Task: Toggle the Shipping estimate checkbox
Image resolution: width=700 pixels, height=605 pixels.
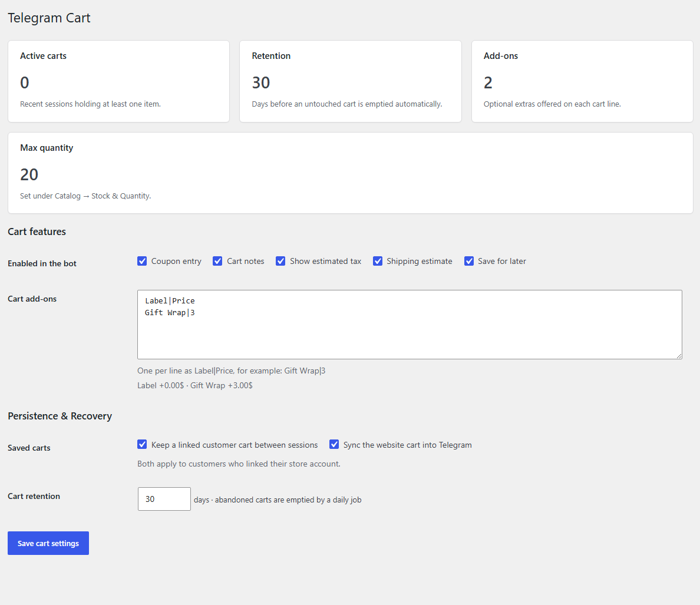Action: point(378,261)
